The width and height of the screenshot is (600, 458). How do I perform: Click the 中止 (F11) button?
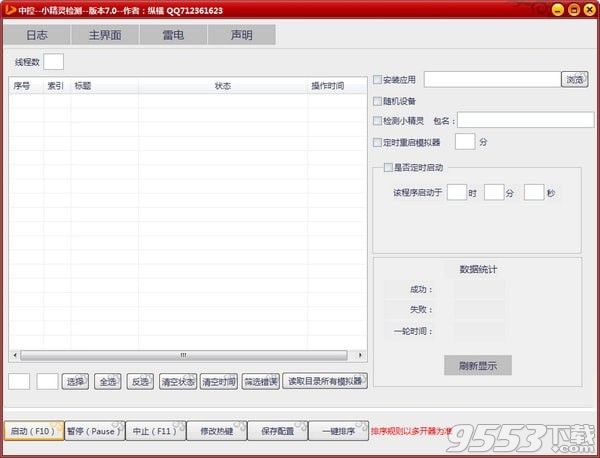(x=155, y=431)
